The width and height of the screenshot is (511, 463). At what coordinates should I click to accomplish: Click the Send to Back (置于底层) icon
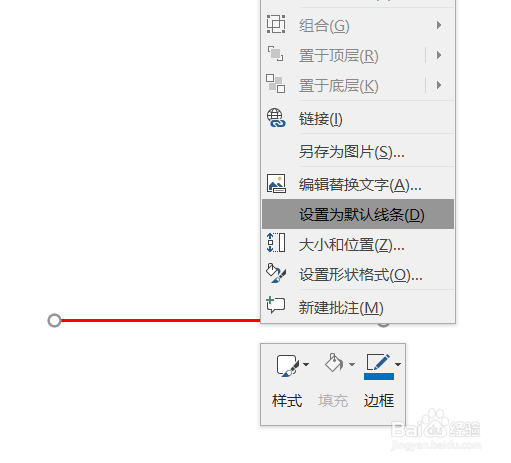coord(276,83)
